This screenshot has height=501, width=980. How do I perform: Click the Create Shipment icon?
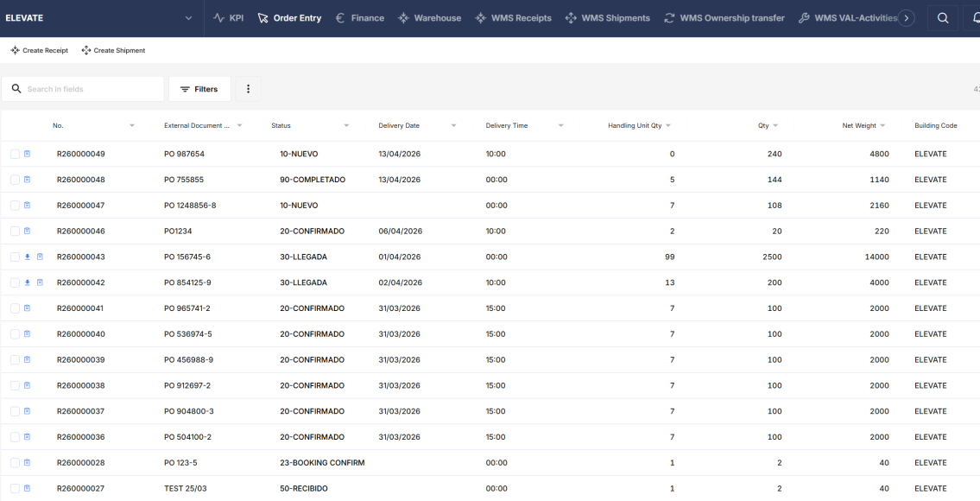click(x=85, y=50)
